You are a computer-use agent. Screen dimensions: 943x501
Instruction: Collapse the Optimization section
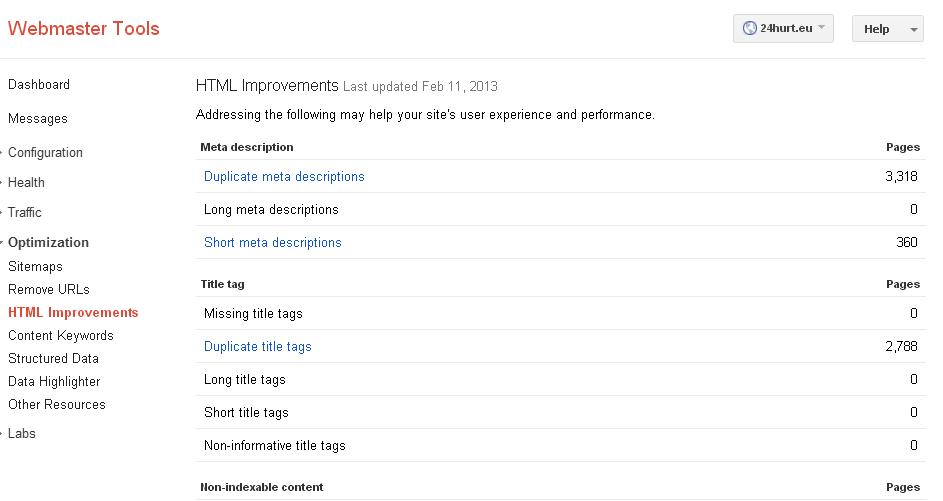(48, 243)
